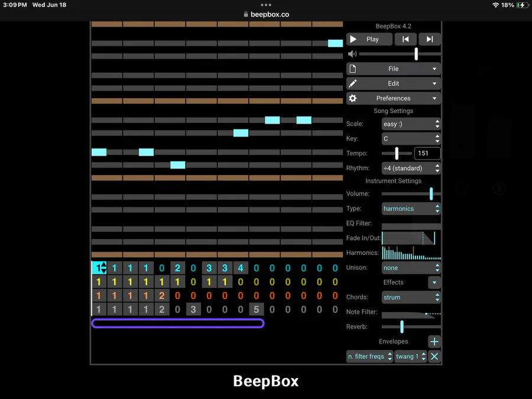Select the first pattern of the gray channel

(x=99, y=309)
